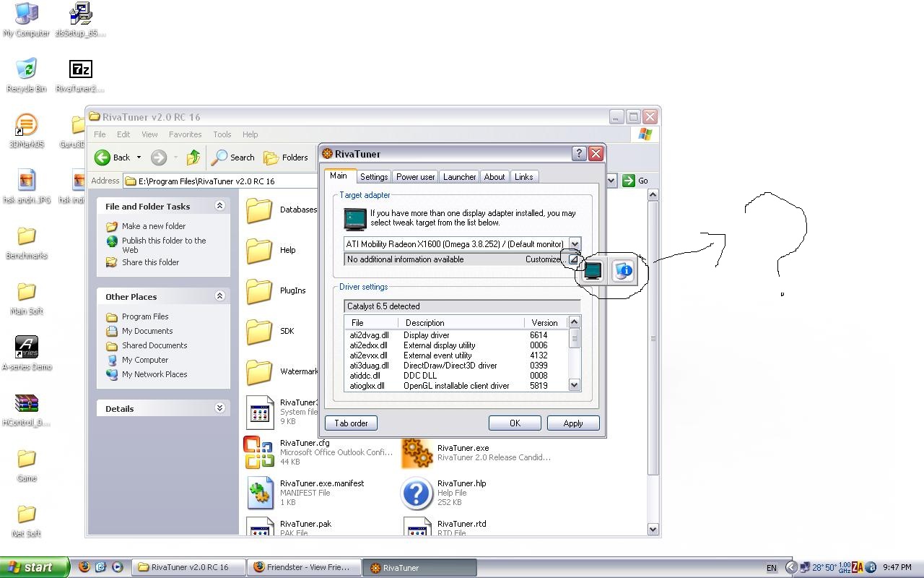Viewport: 924px width, 578px height.
Task: Click OK in RivaTuner dialog
Action: [x=515, y=423]
